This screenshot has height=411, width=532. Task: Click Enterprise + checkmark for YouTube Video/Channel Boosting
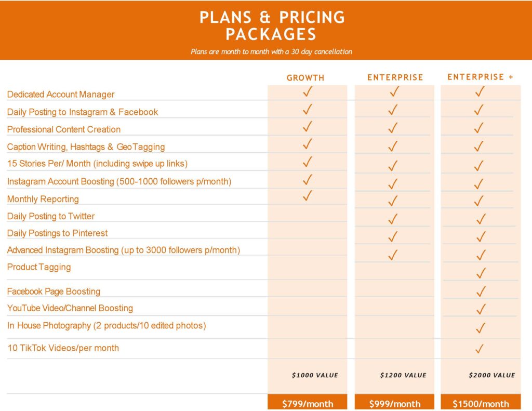point(481,309)
